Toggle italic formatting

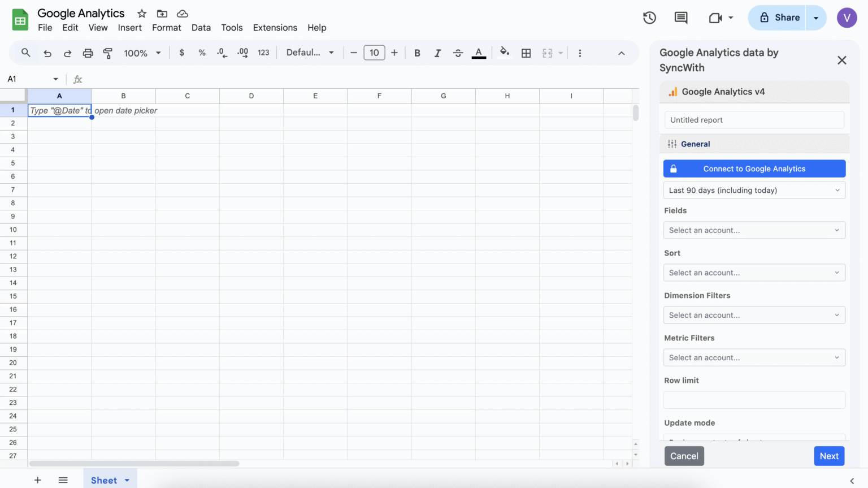pyautogui.click(x=437, y=53)
